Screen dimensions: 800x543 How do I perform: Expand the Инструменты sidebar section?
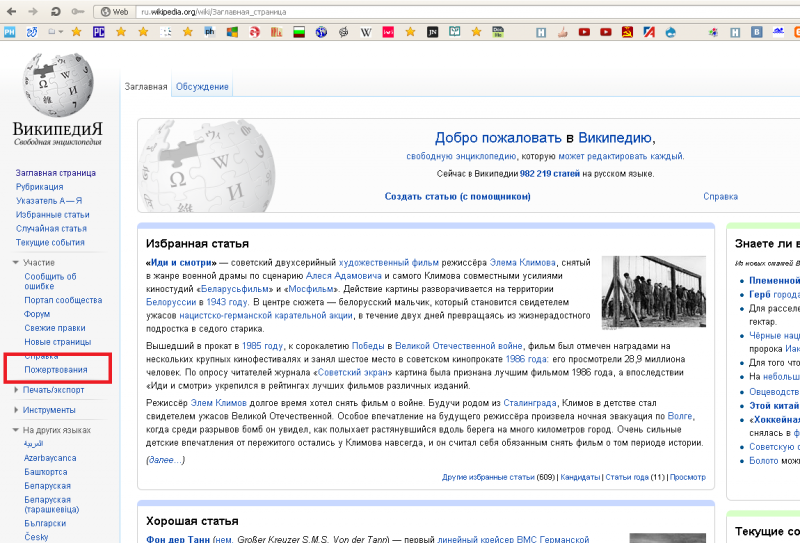tap(49, 410)
